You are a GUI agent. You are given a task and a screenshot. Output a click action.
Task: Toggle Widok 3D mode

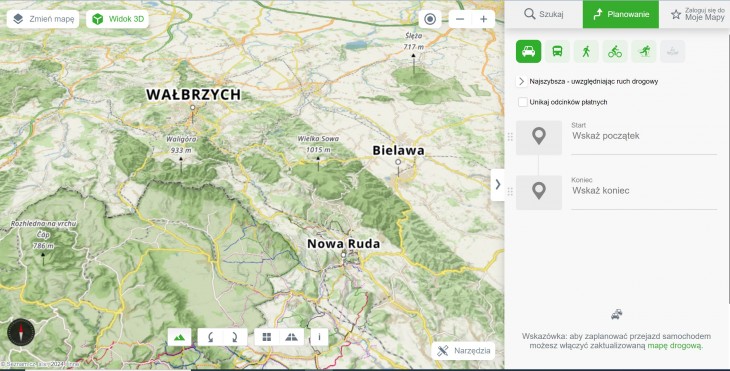[117, 19]
